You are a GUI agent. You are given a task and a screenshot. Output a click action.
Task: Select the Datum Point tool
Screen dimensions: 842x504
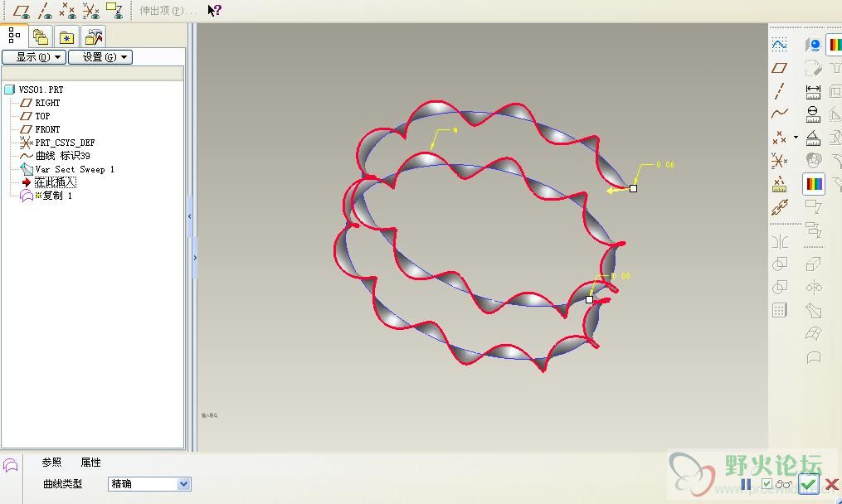click(779, 138)
